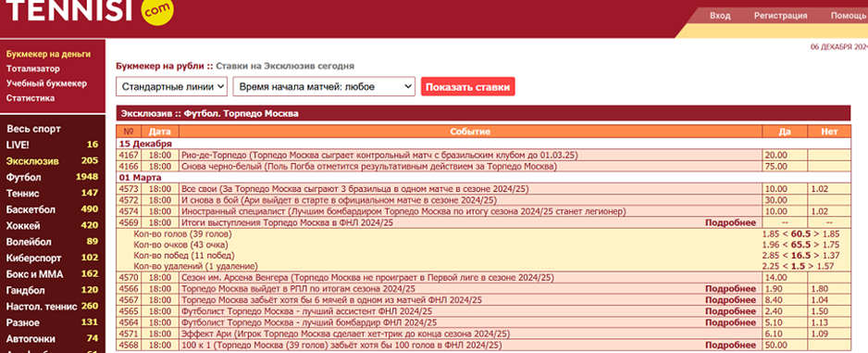The width and height of the screenshot is (868, 353).
Task: Select Учебный букмекер in sidebar
Action: [x=46, y=83]
